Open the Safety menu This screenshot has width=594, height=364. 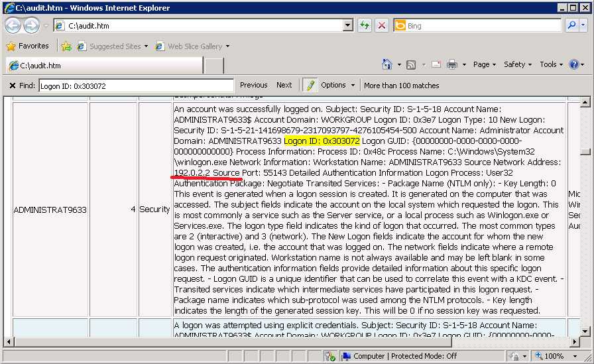point(518,64)
